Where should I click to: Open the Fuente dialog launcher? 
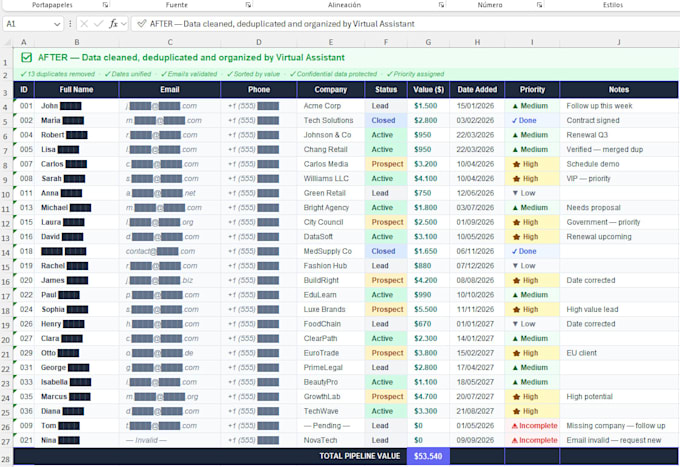click(248, 5)
